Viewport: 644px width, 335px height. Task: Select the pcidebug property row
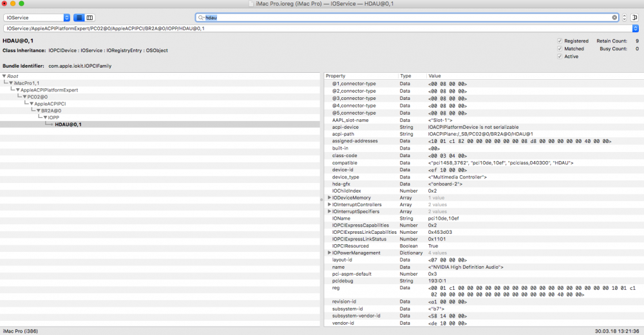tap(484, 281)
